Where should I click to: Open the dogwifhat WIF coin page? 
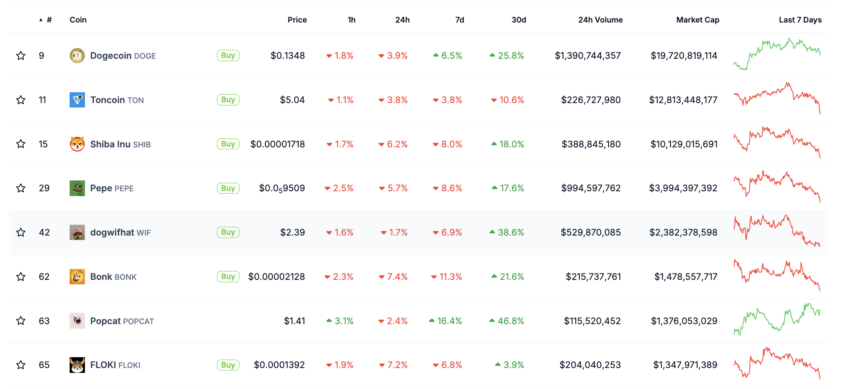point(120,232)
